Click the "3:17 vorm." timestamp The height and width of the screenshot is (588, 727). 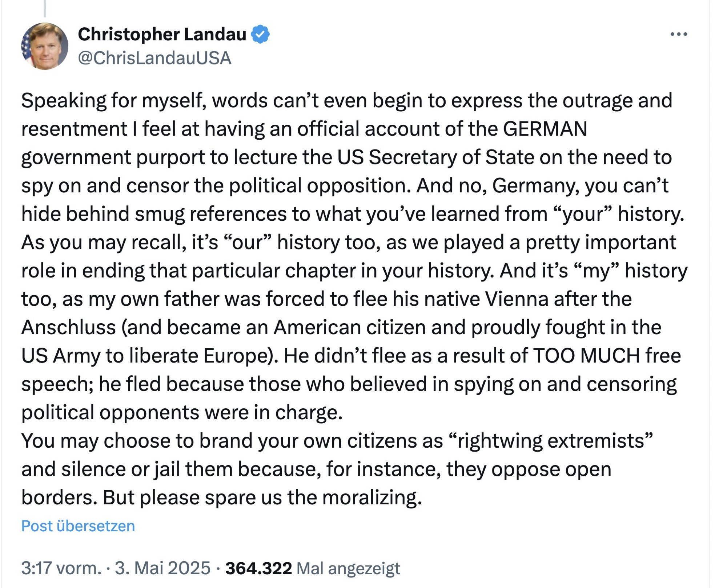(x=61, y=568)
